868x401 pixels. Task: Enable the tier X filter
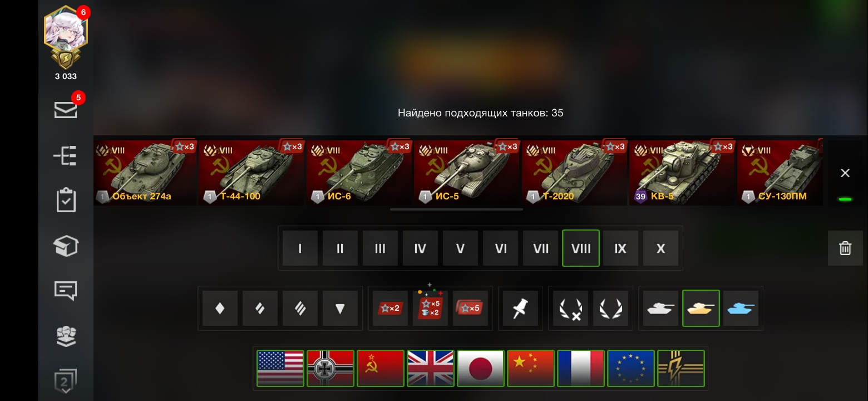pos(660,248)
